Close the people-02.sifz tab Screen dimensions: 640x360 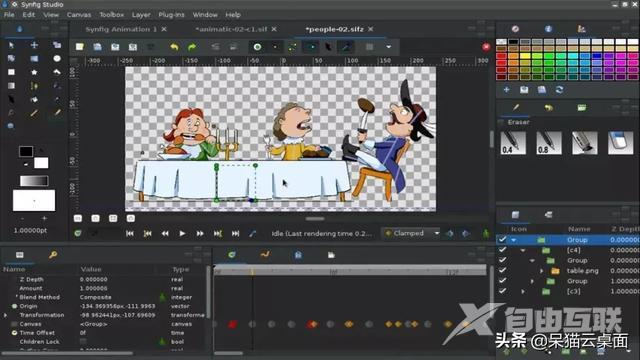pyautogui.click(x=371, y=29)
